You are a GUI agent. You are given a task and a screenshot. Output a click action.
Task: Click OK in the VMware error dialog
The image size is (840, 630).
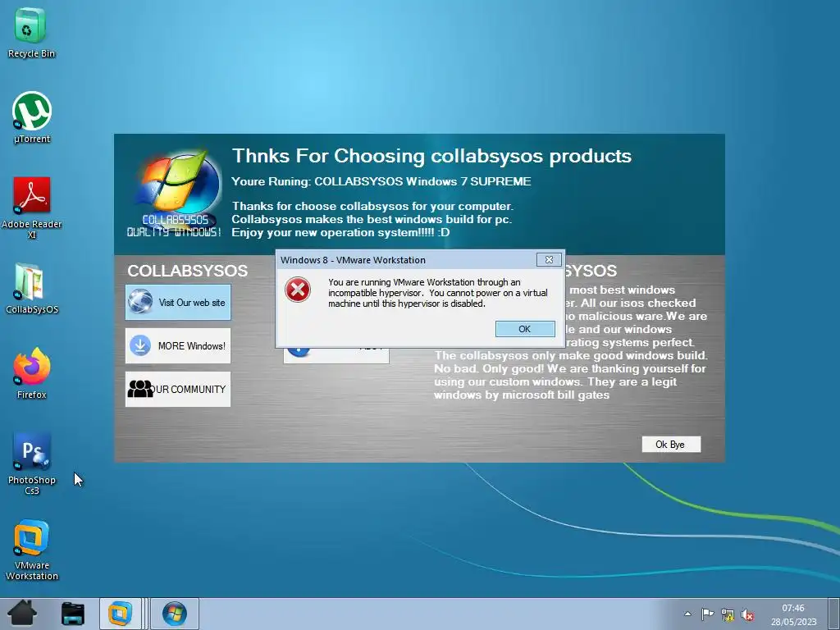[524, 329]
